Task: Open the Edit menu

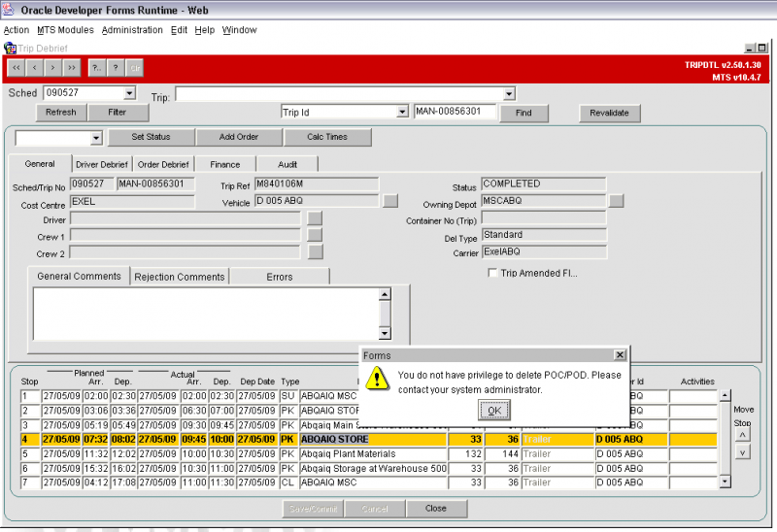Action: (179, 30)
